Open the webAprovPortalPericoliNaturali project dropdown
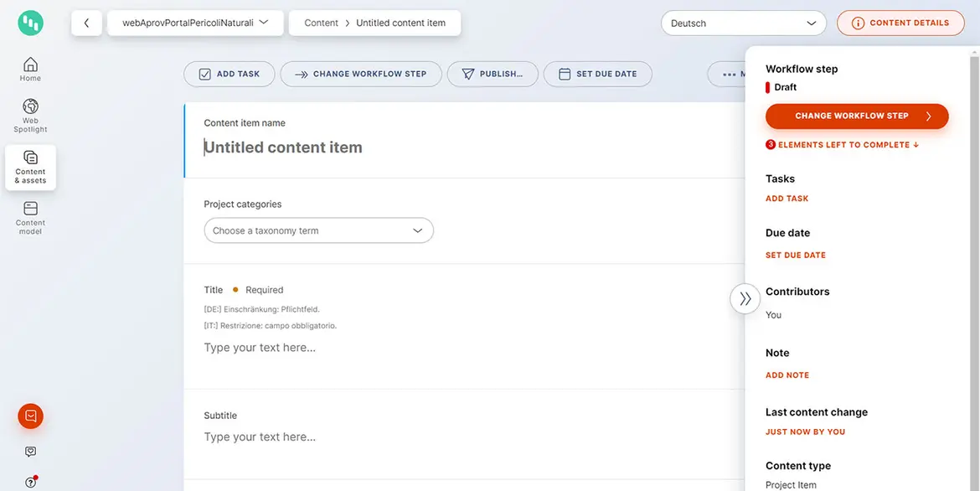Image resolution: width=980 pixels, height=491 pixels. [196, 23]
